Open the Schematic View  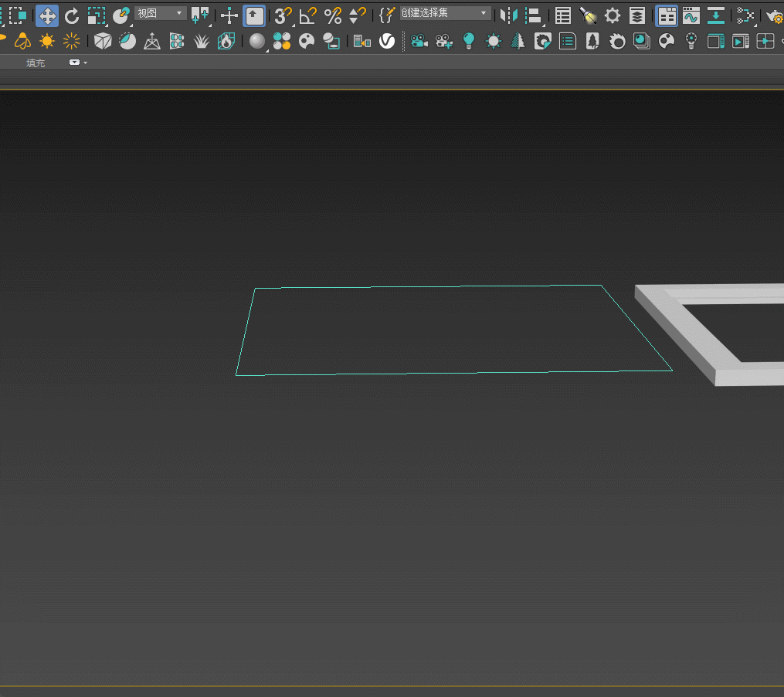pos(745,15)
